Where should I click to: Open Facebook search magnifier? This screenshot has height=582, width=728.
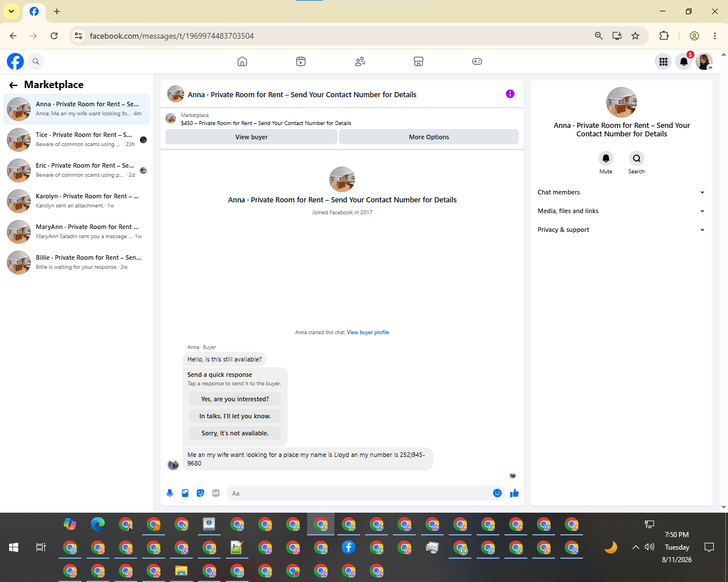(x=36, y=61)
